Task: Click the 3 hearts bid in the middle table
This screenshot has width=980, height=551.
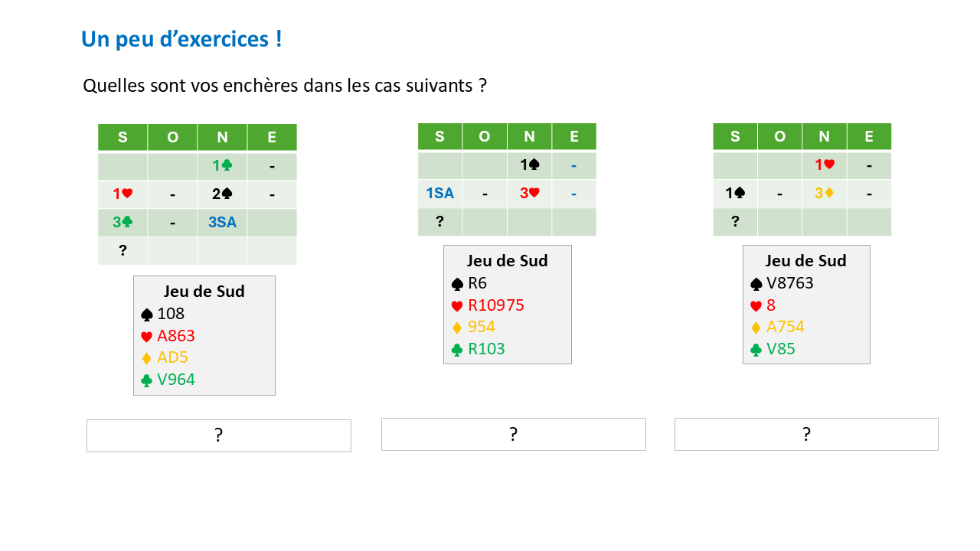Action: (x=529, y=194)
